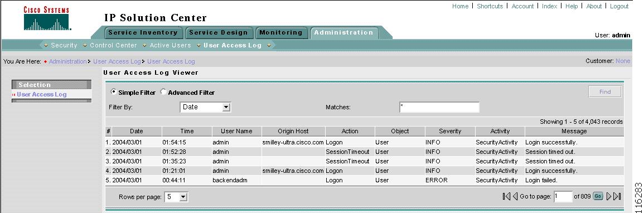
Task: Go to next page of records
Action: pyautogui.click(x=609, y=197)
